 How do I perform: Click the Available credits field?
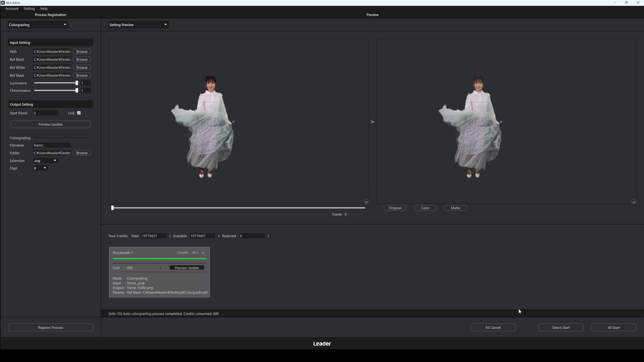coord(202,236)
